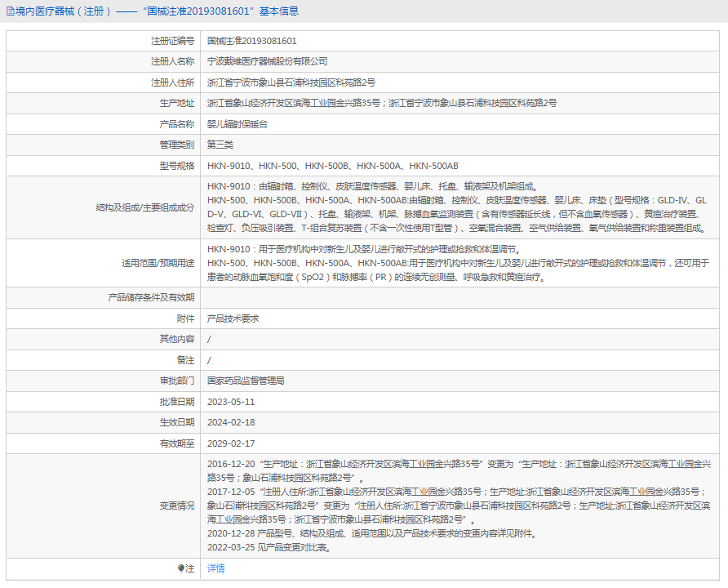Viewport: 728px width, 588px height.
Task: Select effective date 2024-02-18
Action: click(x=231, y=422)
